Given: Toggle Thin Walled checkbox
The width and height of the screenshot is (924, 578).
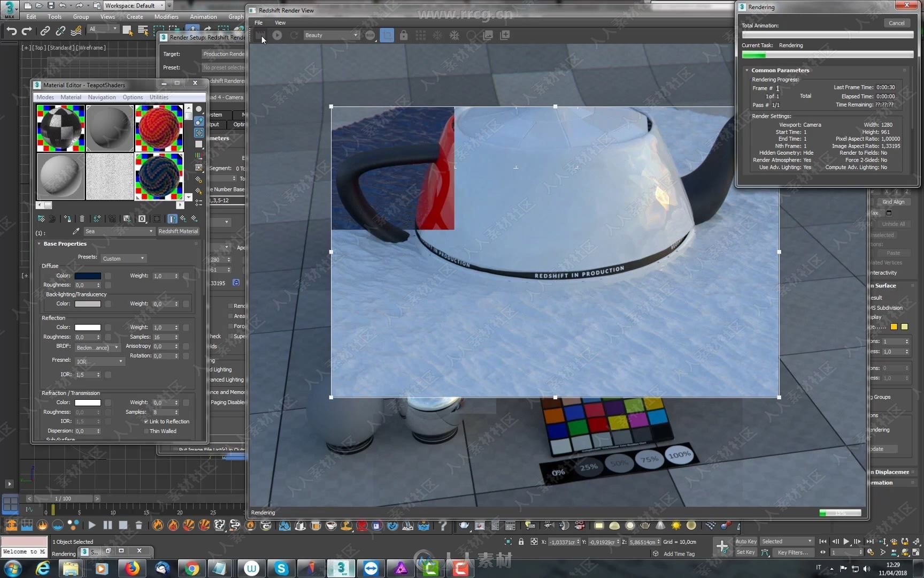Looking at the screenshot, I should [146, 431].
